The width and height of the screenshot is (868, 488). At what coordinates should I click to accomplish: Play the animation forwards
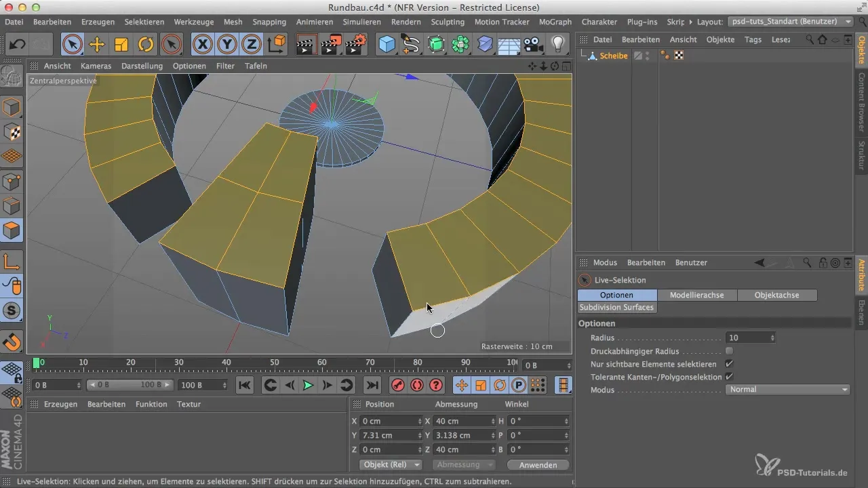tap(308, 385)
